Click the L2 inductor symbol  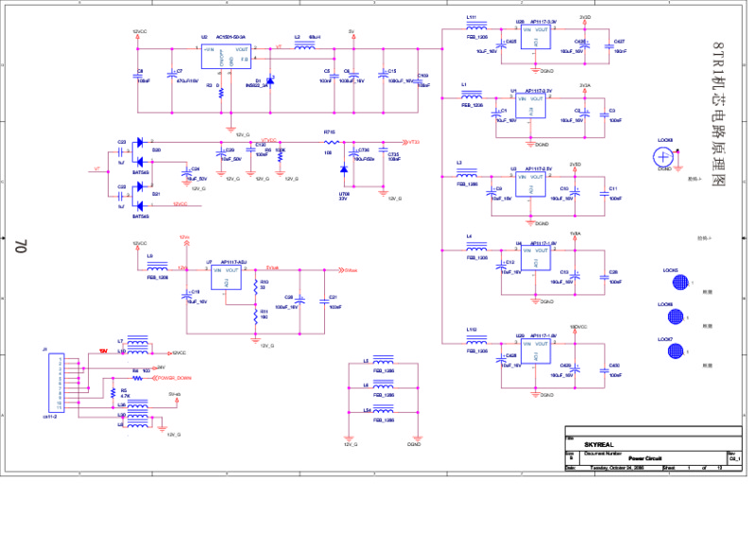tap(304, 45)
